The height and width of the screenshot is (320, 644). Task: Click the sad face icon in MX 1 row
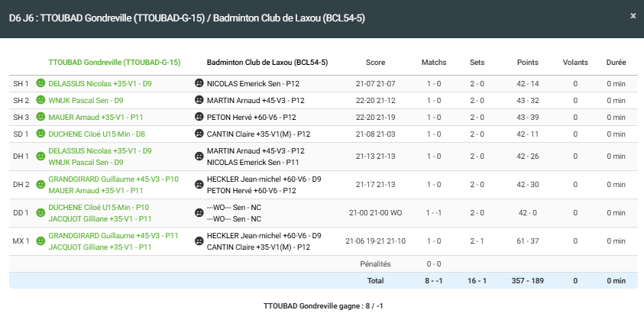pos(199,241)
